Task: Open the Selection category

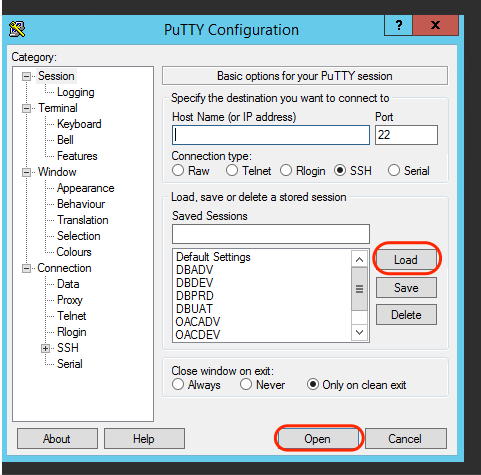Action: coord(79,236)
